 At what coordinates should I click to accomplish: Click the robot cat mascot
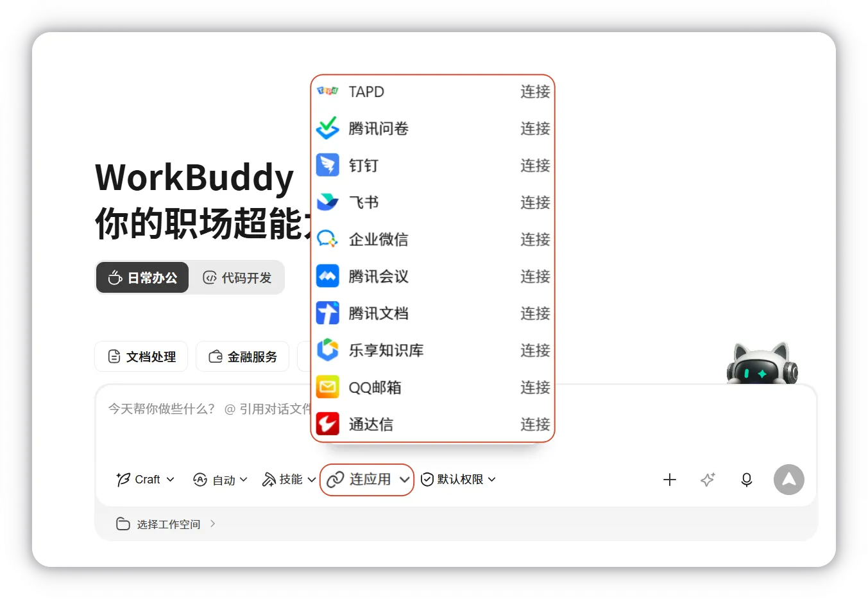[763, 363]
